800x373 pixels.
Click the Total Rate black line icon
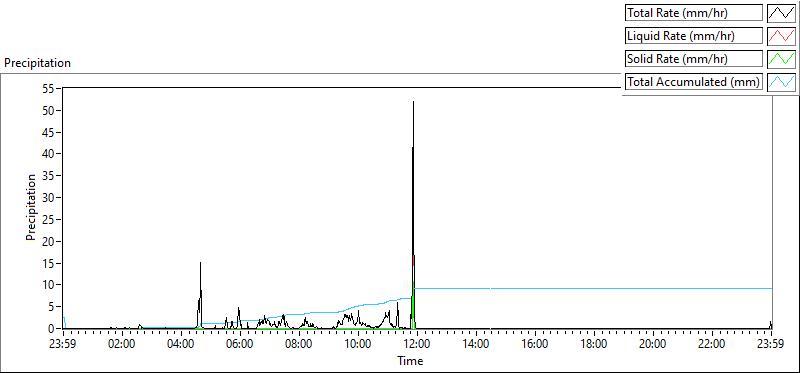(782, 13)
